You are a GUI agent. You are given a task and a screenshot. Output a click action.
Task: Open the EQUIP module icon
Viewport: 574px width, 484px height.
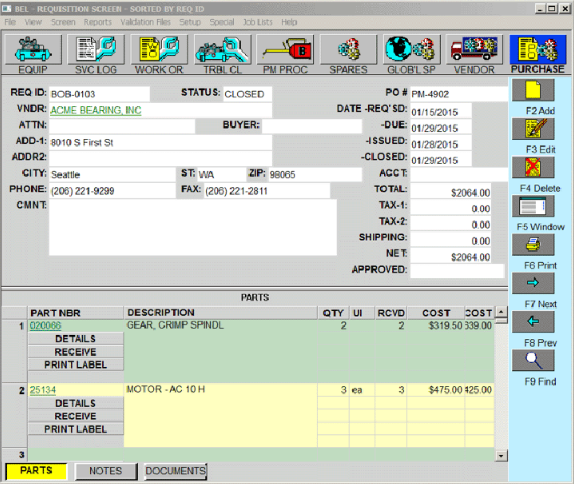(x=33, y=49)
